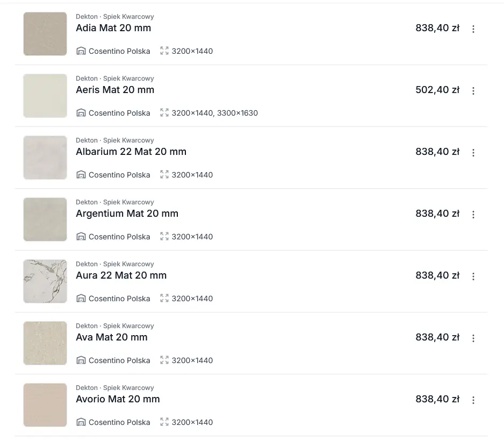Open the three-dot menu for Adia Mat
This screenshot has width=504, height=440.
pyautogui.click(x=473, y=29)
